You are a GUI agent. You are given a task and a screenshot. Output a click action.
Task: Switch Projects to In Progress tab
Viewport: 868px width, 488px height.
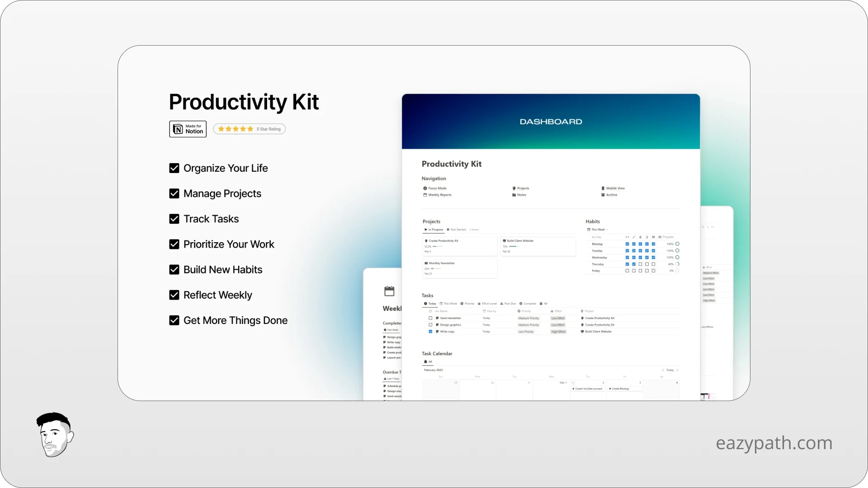[x=434, y=230]
